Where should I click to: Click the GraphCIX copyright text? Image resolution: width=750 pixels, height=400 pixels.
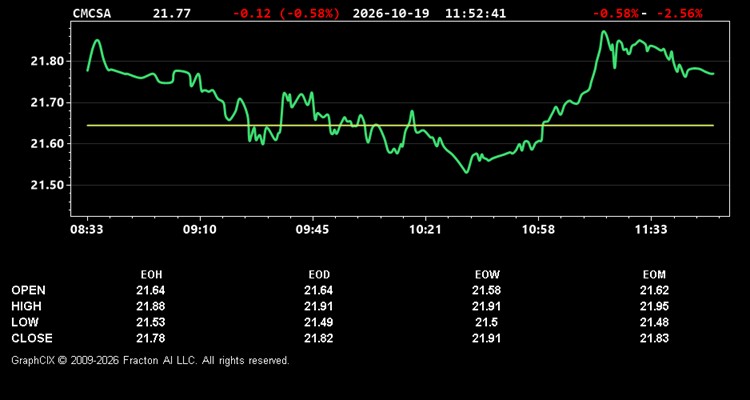pyautogui.click(x=150, y=360)
